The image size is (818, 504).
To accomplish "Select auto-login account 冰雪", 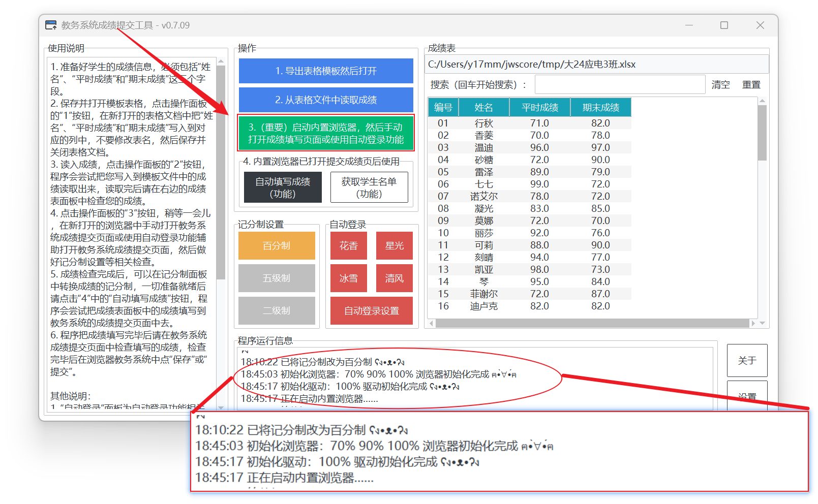I will [x=348, y=278].
